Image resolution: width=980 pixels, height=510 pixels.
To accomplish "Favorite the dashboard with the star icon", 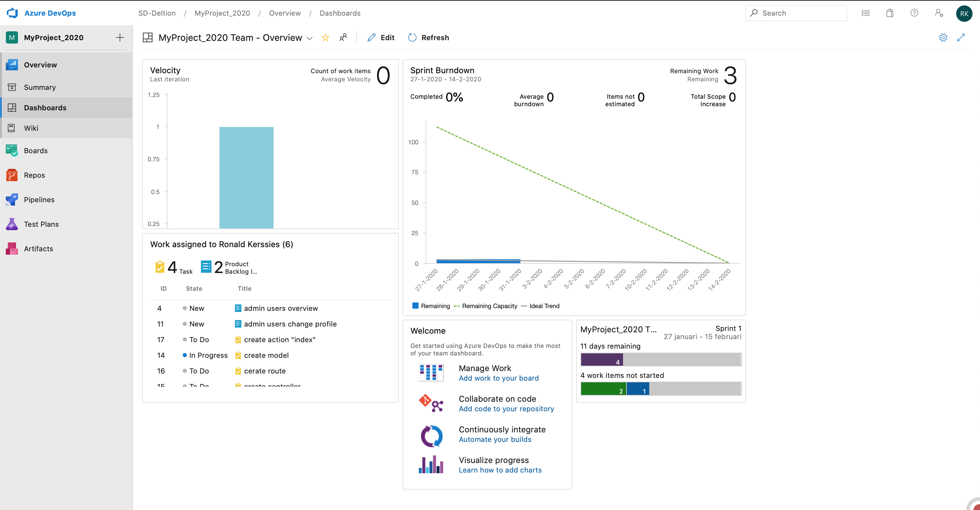I will (325, 37).
